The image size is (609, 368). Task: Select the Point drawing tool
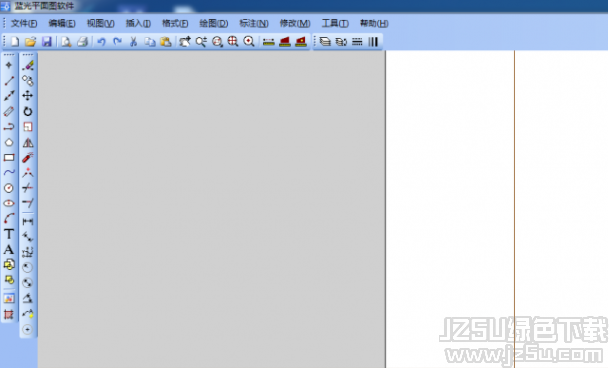(9, 65)
